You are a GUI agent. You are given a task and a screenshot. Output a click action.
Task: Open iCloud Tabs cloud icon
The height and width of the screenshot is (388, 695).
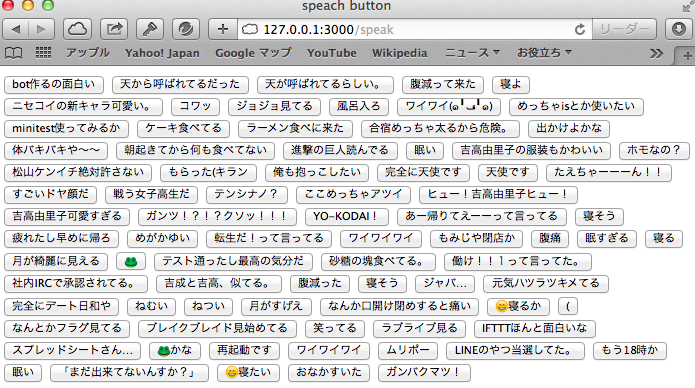click(x=78, y=30)
